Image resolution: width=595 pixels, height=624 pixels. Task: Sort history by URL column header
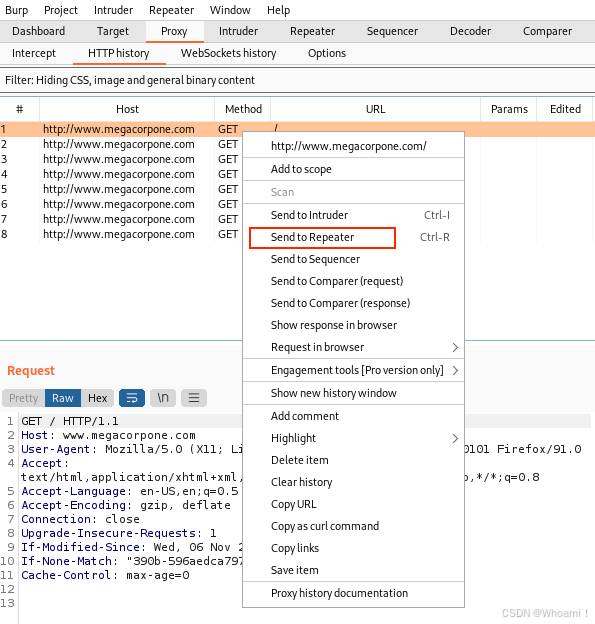click(376, 109)
